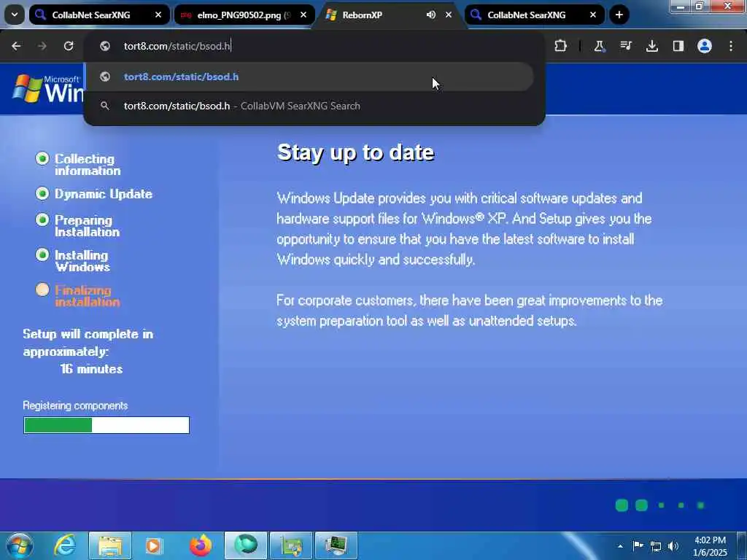Mute the RebornXP tab audio icon
This screenshot has height=560, width=747.
(x=430, y=15)
